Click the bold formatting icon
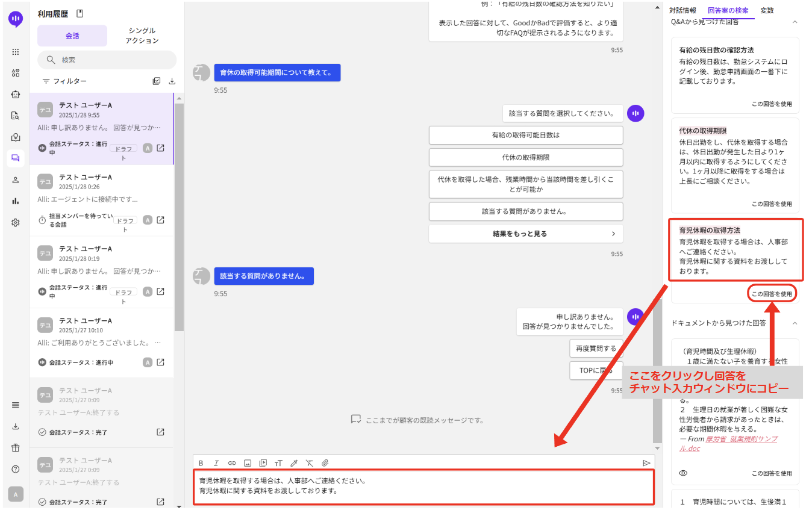 pyautogui.click(x=201, y=463)
